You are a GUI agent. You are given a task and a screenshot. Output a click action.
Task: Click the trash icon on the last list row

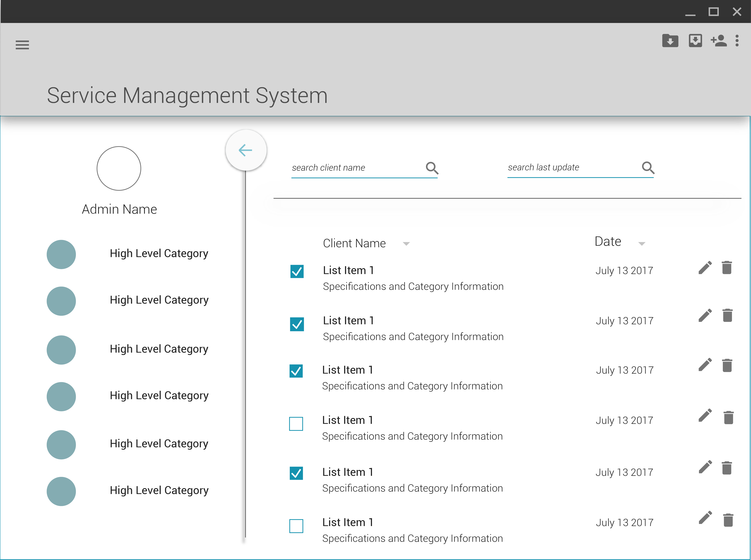(728, 520)
